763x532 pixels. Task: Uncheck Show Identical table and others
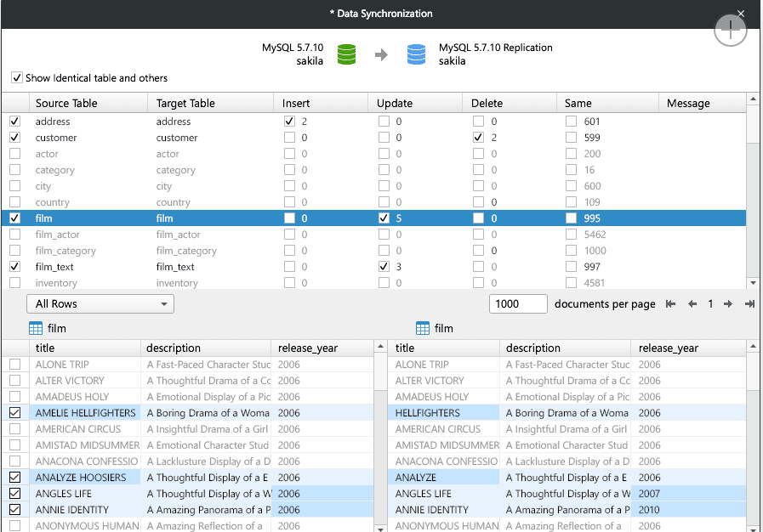17,77
